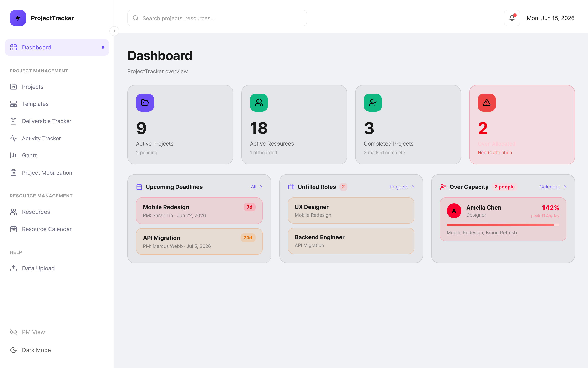Open notifications via the bell icon
Viewport: 588px width, 368px height.
coord(512,18)
